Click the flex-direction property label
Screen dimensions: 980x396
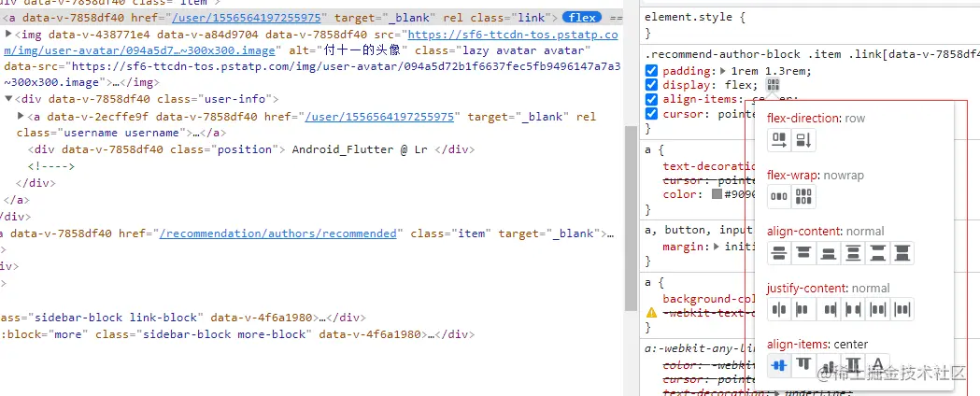click(x=802, y=118)
